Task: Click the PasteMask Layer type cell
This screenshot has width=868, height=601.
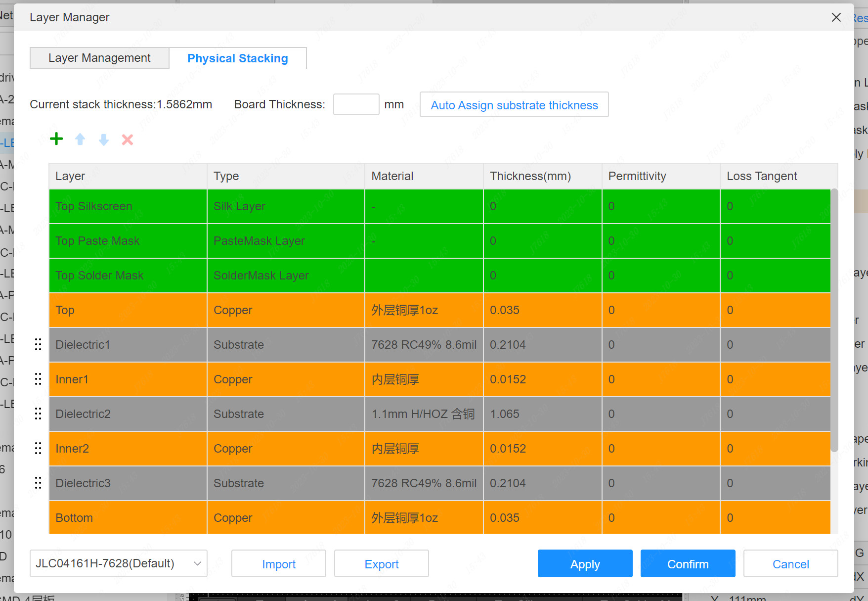Action: pyautogui.click(x=286, y=241)
